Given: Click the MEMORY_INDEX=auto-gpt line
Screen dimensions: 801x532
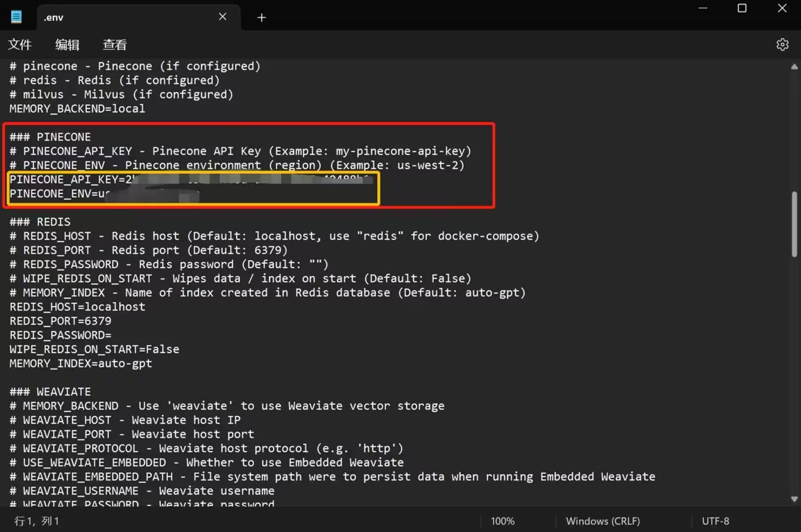Looking at the screenshot, I should tap(81, 363).
